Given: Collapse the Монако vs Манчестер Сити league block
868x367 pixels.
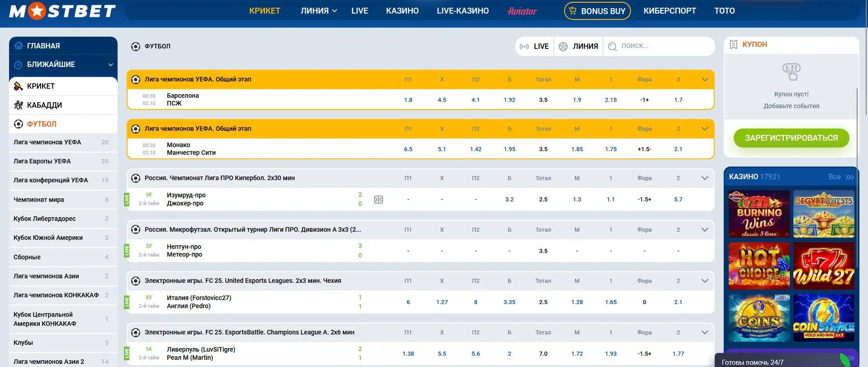Looking at the screenshot, I should [704, 129].
